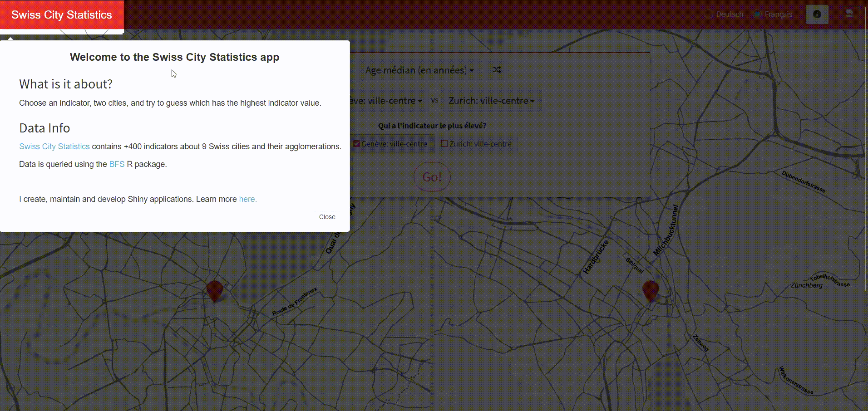Expand the Genève city dropdown beside vs
868x411 pixels.
point(386,101)
